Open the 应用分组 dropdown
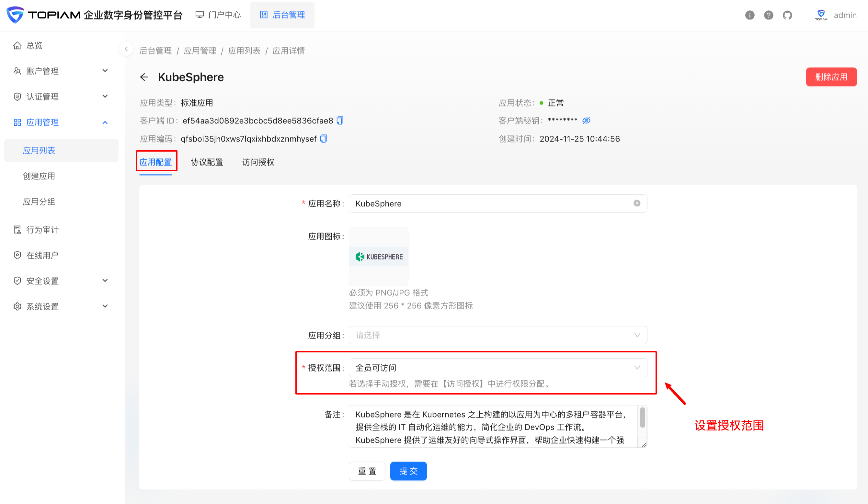 click(x=497, y=335)
